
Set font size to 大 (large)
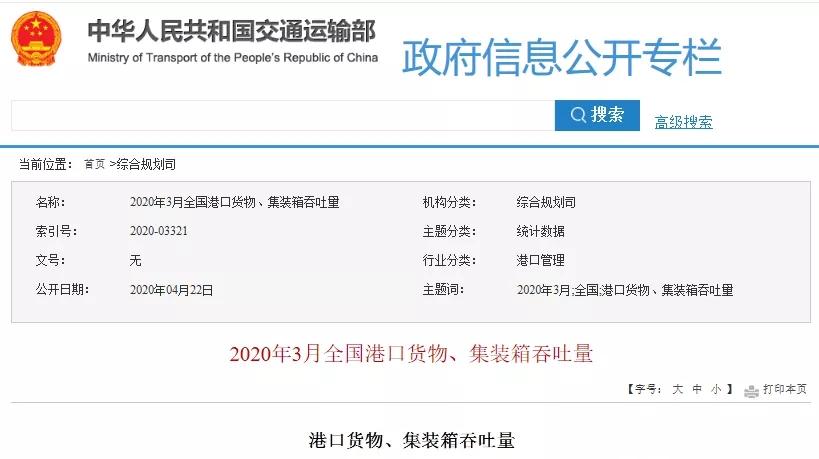(x=677, y=389)
